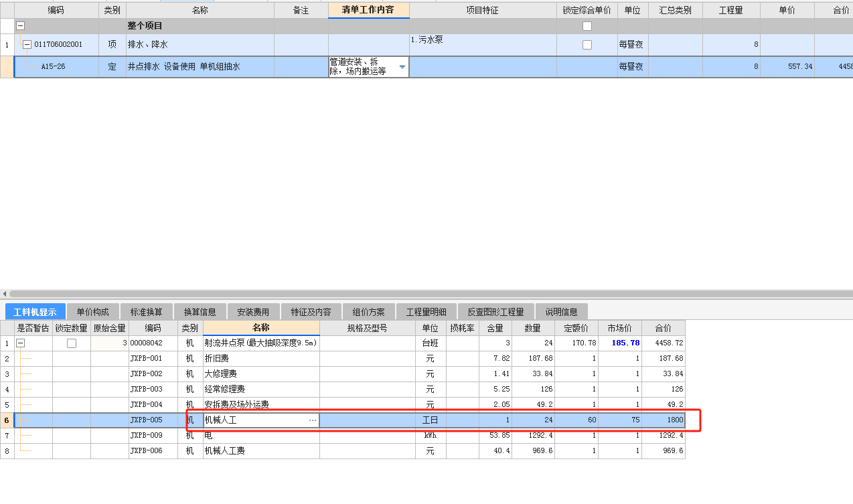Screen dimensions: 853x504
Task: Click the 工程量 column header
Action: pyautogui.click(x=731, y=10)
